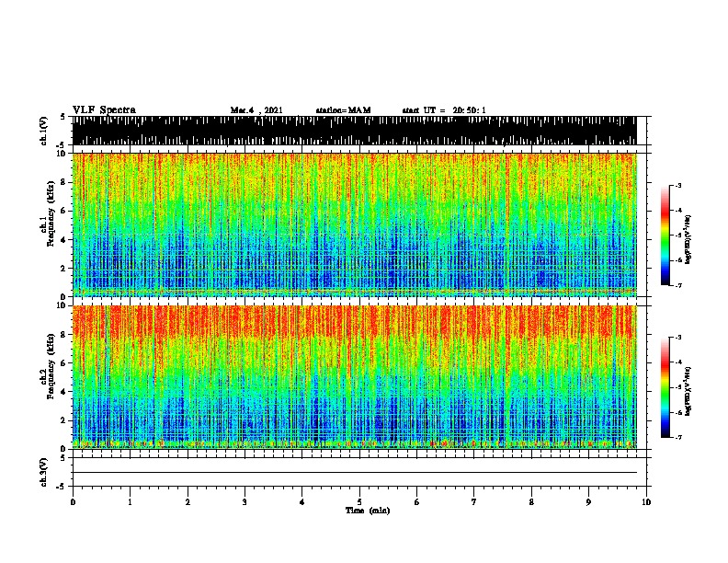The image size is (728, 563).
Task: Click time axis tick label "8"
Action: tap(531, 501)
